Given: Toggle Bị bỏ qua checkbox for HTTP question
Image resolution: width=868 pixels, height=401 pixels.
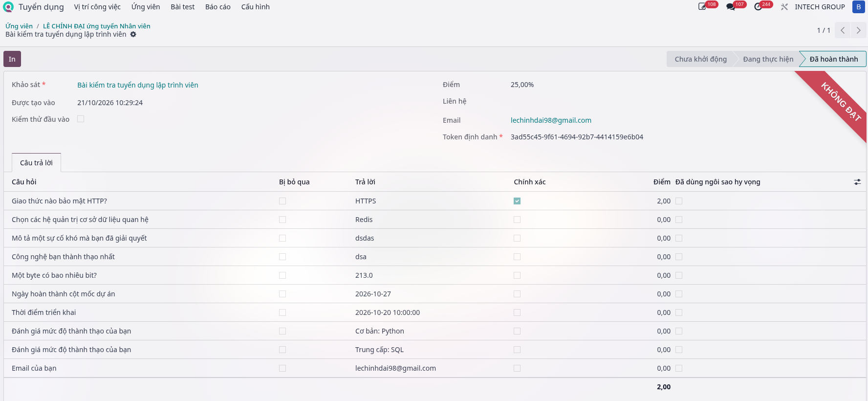Looking at the screenshot, I should click(x=282, y=201).
